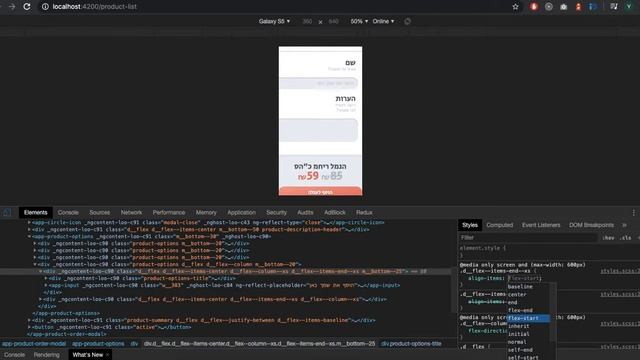The width and height of the screenshot is (640, 360).
Task: Open the camera extension icon
Action: pyautogui.click(x=564, y=7)
